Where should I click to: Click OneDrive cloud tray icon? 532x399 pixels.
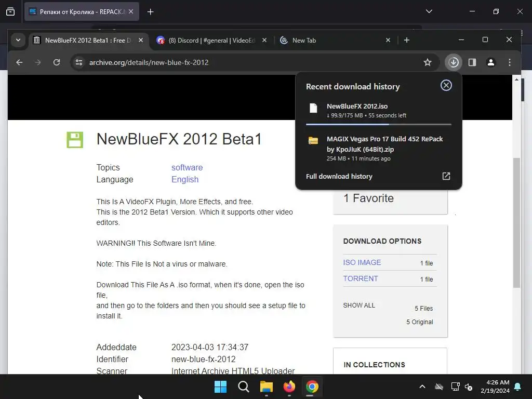tap(439, 387)
